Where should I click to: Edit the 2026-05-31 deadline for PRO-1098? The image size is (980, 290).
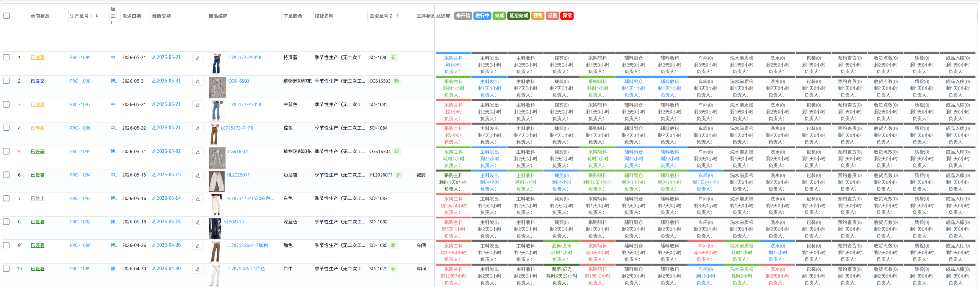167,81
